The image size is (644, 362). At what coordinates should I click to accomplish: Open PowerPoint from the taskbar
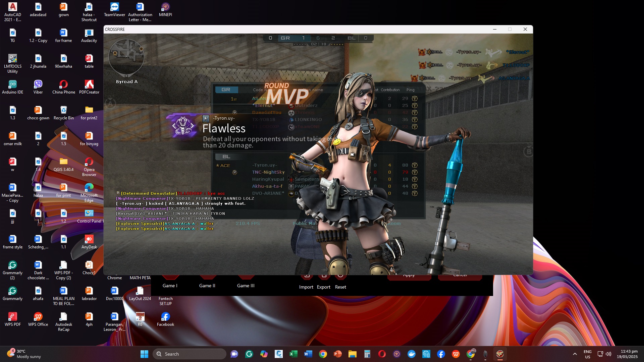click(338, 354)
